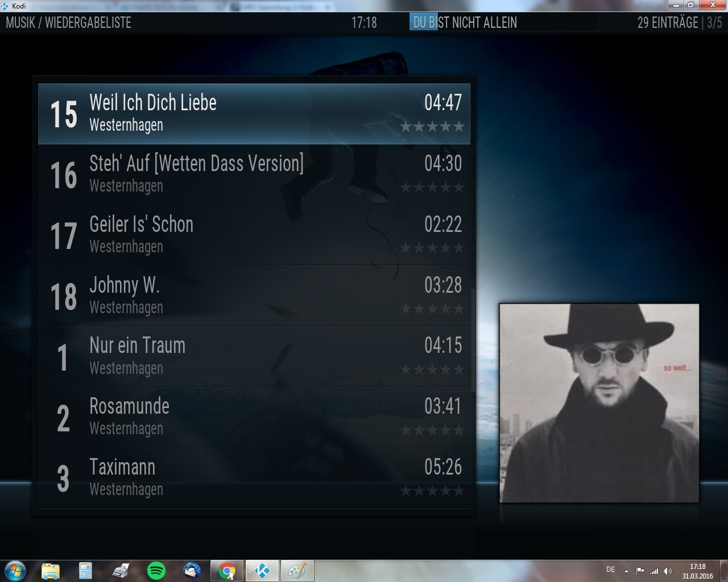
Task: Open the Paint application taskbar icon
Action: click(296, 570)
